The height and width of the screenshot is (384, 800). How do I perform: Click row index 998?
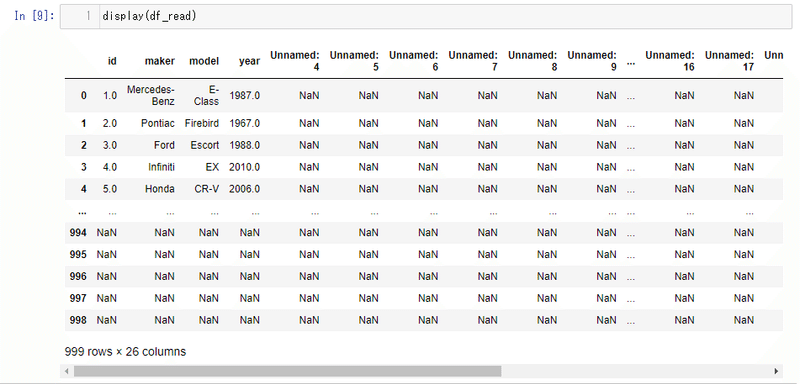(78, 320)
